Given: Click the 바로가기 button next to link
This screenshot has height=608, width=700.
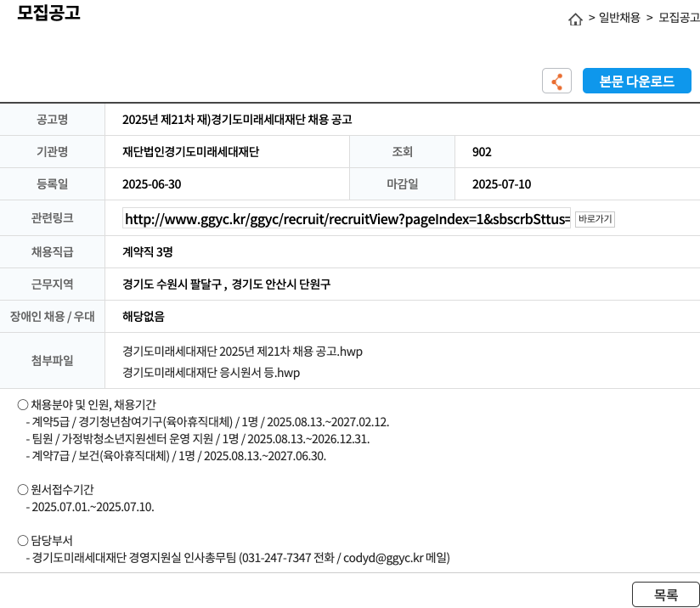Looking at the screenshot, I should pyautogui.click(x=595, y=219).
